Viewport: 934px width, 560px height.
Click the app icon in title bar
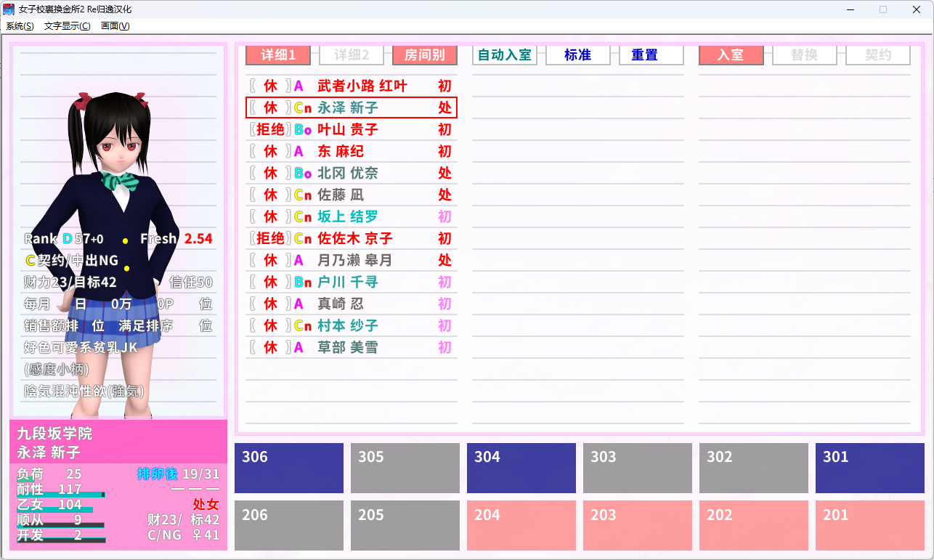(9, 9)
